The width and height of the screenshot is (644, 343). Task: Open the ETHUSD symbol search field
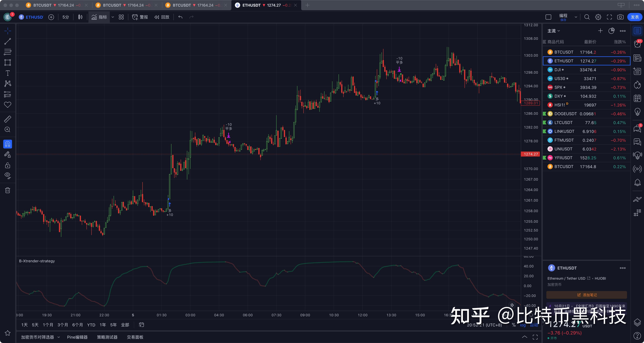click(31, 17)
